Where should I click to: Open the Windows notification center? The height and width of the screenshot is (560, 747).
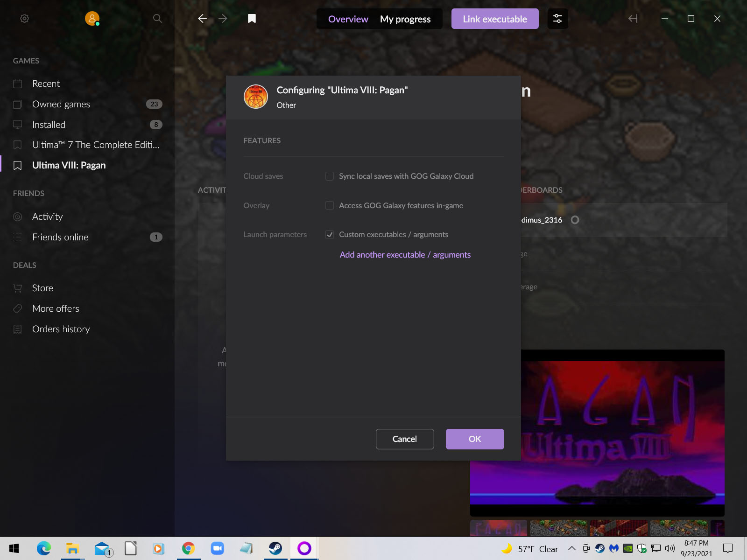click(x=728, y=548)
